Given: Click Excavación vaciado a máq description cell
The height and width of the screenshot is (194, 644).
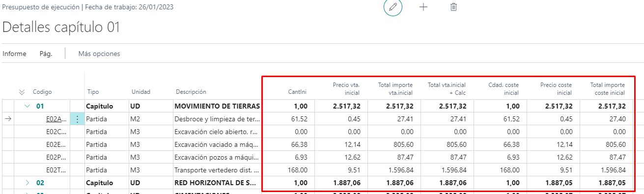Looking at the screenshot, I should [x=217, y=144].
